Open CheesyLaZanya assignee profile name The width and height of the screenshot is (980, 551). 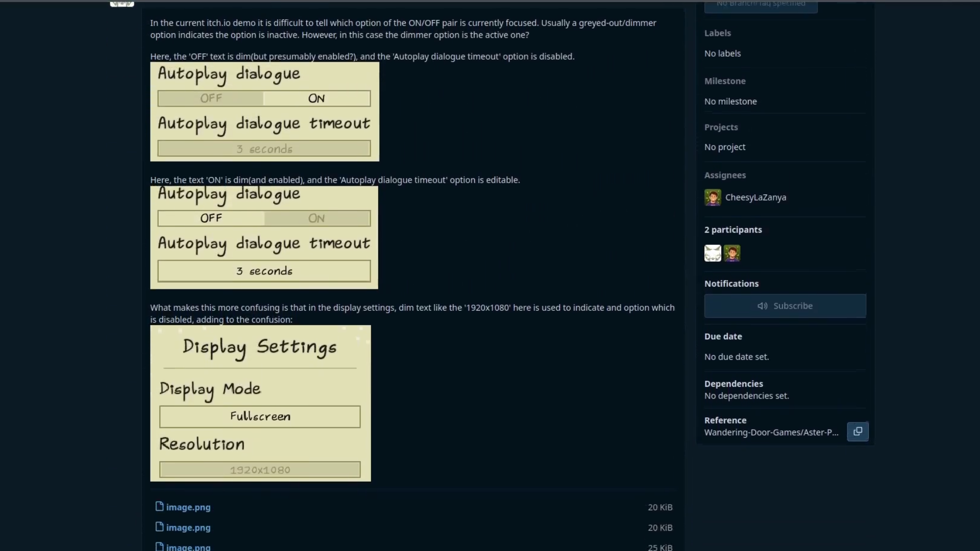pos(755,197)
